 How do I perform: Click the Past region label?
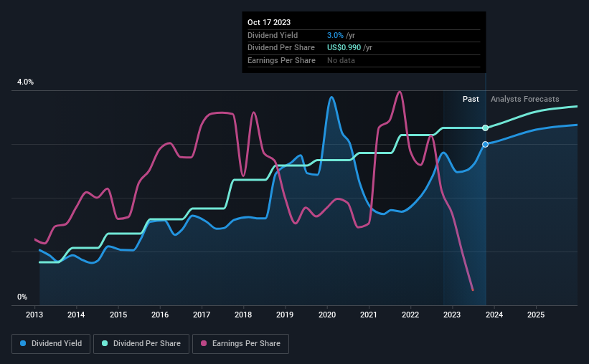click(471, 99)
